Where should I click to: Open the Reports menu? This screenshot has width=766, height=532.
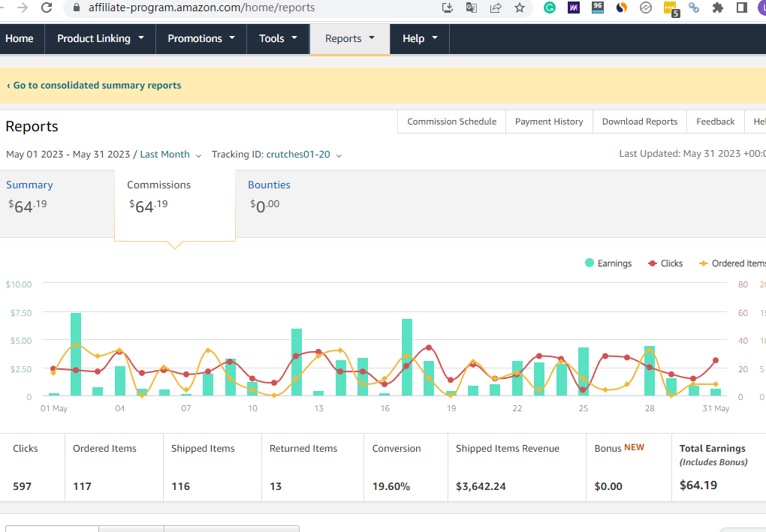[x=350, y=38]
